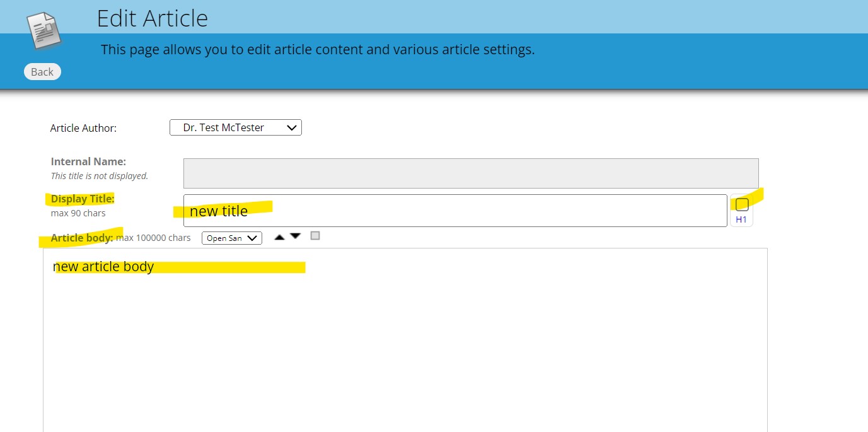Image resolution: width=868 pixels, height=432 pixels.
Task: Click the Internal Name input field
Action: pos(471,173)
